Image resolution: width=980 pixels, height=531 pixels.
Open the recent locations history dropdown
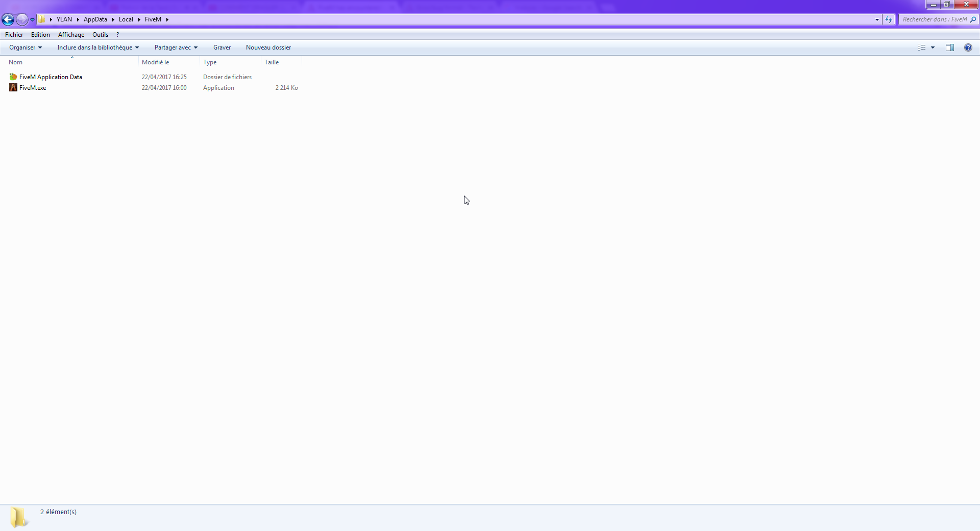[32, 19]
